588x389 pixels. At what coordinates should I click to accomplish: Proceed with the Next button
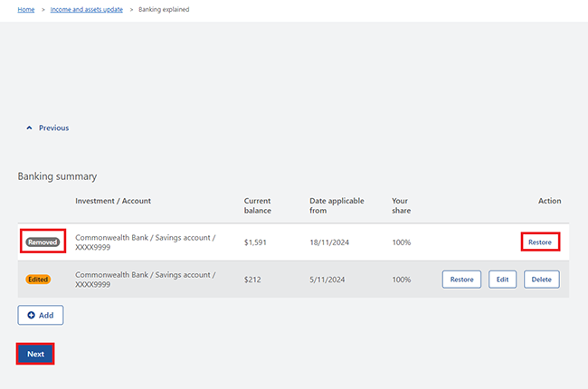(35, 354)
